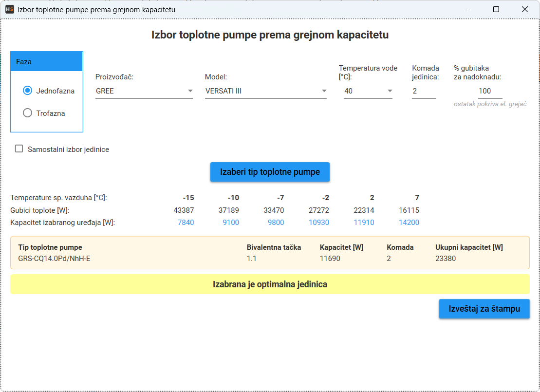Click the Izabrana je optimalna jedinica banner
Image resolution: width=540 pixels, height=392 pixels.
270,284
